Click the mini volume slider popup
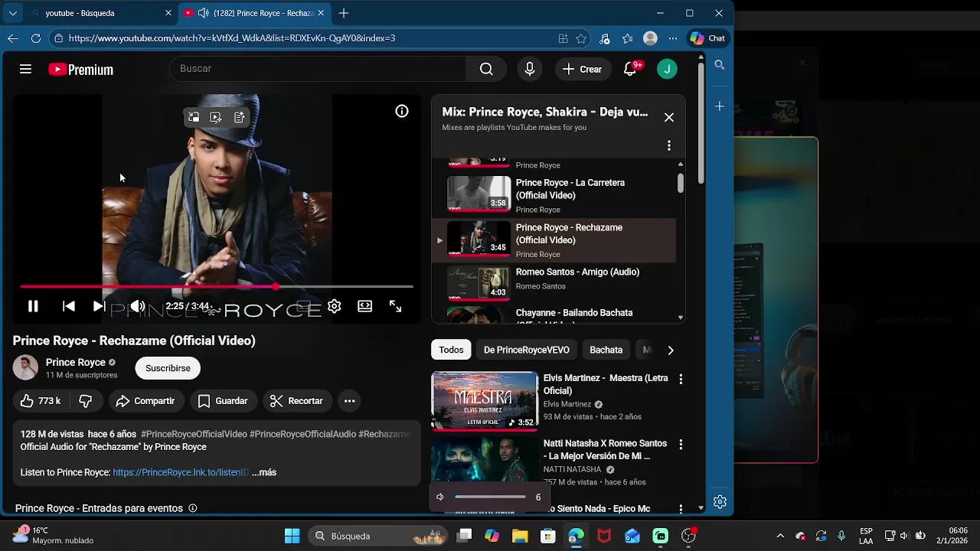 490,497
